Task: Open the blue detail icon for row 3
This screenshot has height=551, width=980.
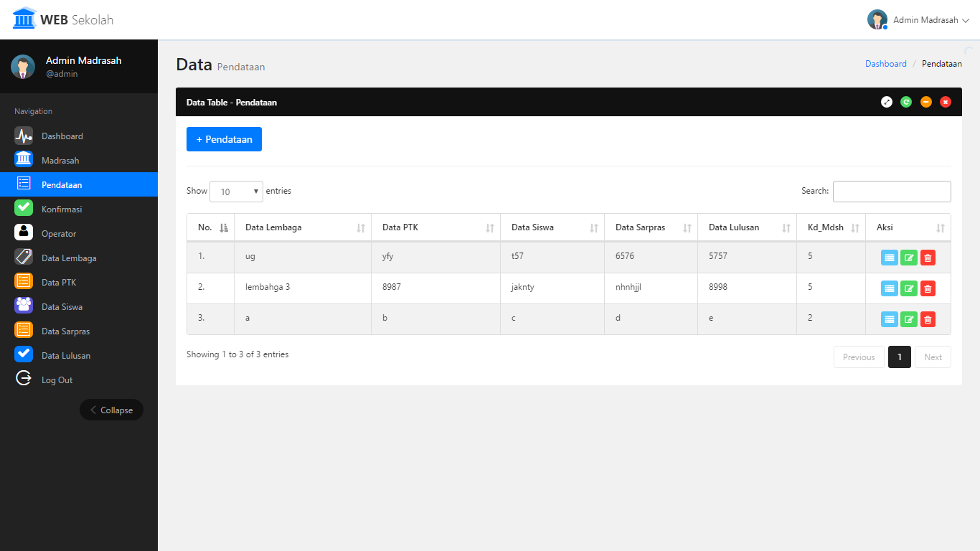Action: pos(890,319)
